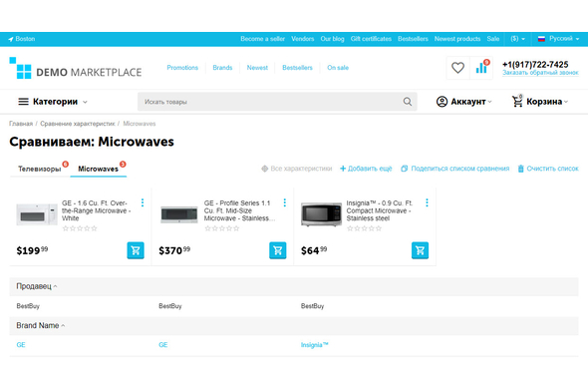Switch to the Телевизоры tab
This screenshot has width=588, height=390.
pos(40,169)
